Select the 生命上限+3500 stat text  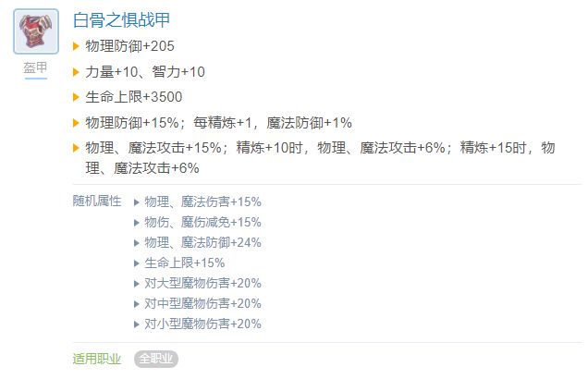[x=134, y=97]
